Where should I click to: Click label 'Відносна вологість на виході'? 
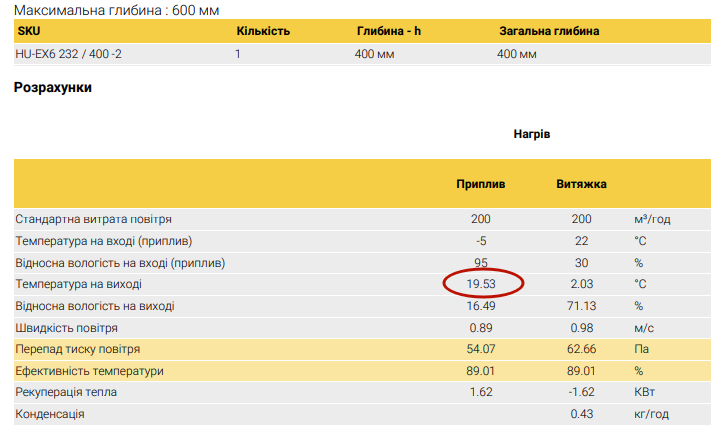(x=95, y=306)
